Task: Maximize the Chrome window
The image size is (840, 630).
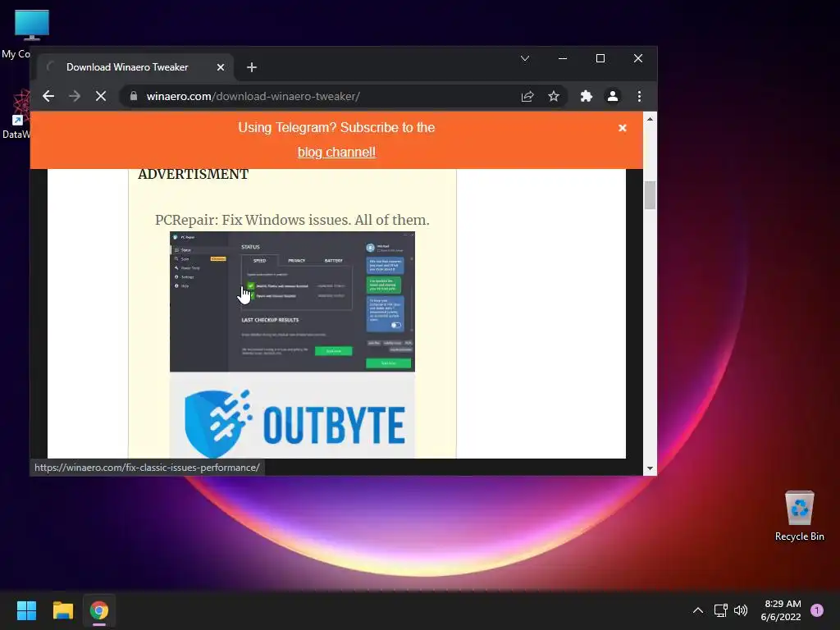Action: click(x=600, y=58)
